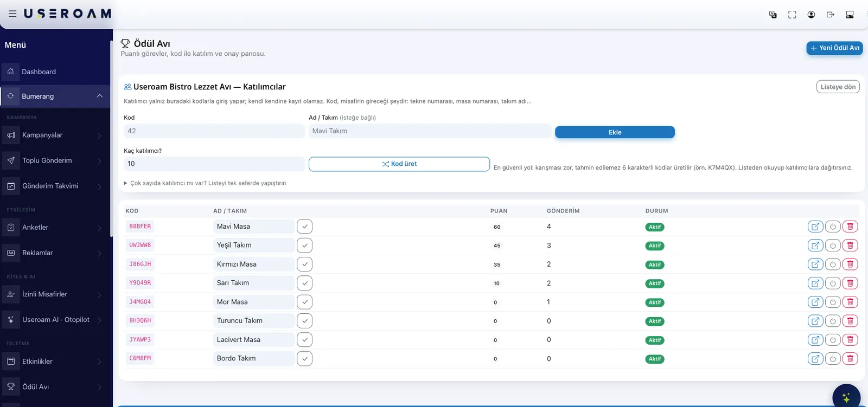Open external link for Mavi Masa row
868x407 pixels.
tap(815, 227)
